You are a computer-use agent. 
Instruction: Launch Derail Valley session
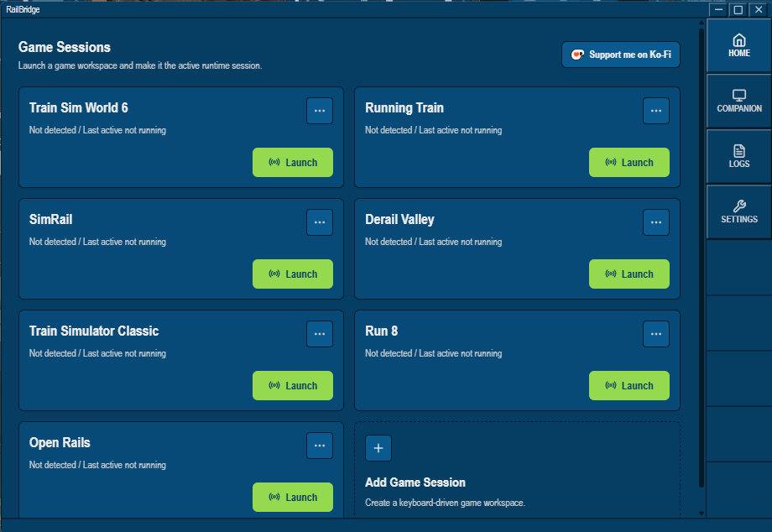629,274
